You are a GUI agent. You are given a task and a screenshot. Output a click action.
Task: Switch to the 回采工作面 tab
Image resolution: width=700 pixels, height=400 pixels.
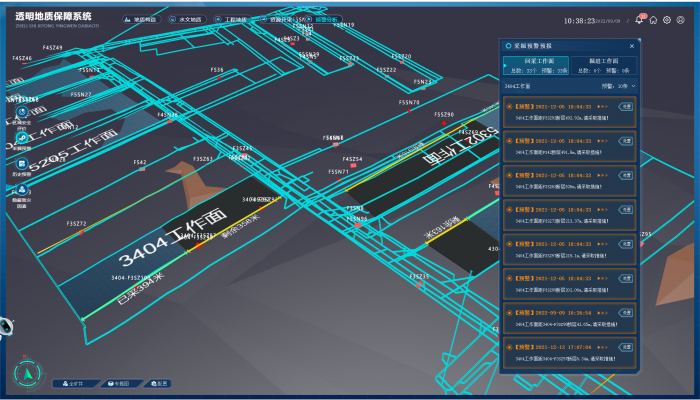point(536,65)
